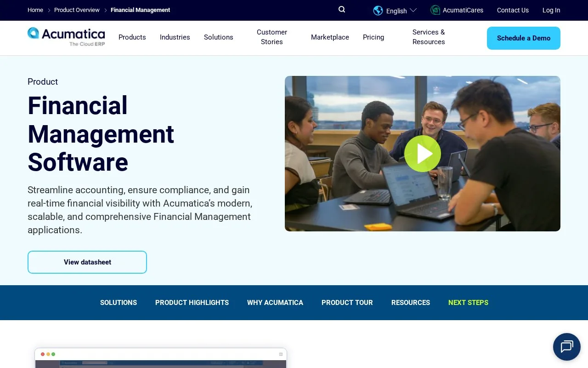The height and width of the screenshot is (368, 588).
Task: Open Services & Resources menu
Action: pyautogui.click(x=429, y=37)
